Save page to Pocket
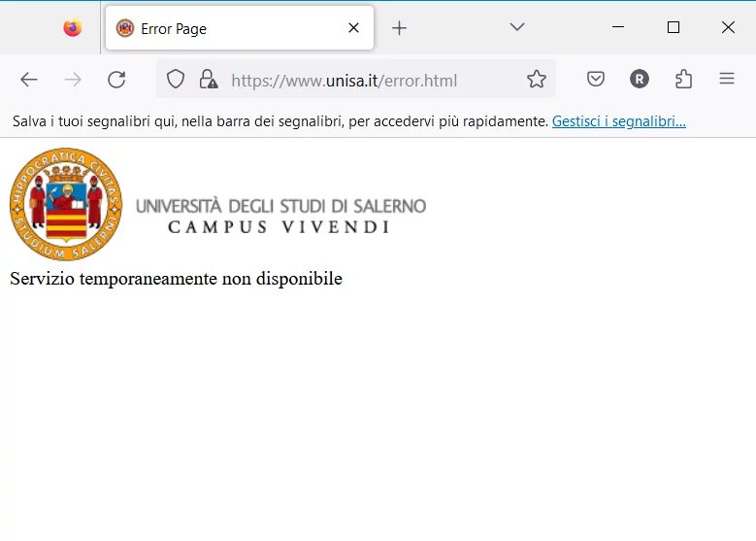 click(596, 80)
